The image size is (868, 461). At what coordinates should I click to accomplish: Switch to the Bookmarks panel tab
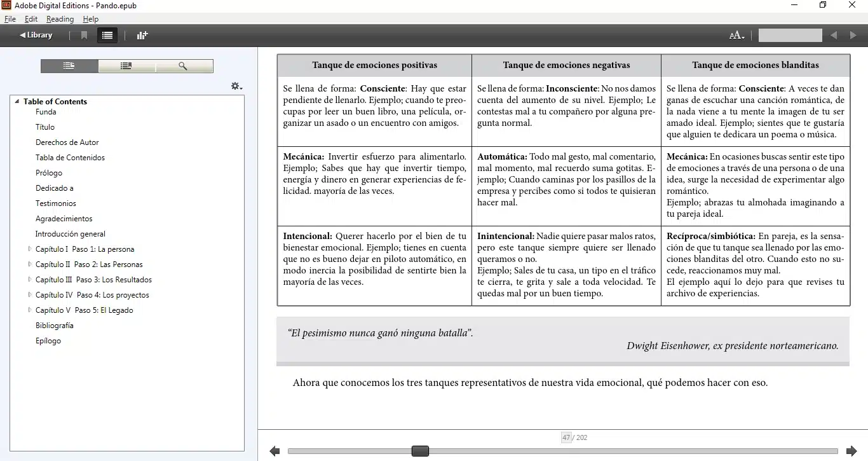pyautogui.click(x=126, y=66)
